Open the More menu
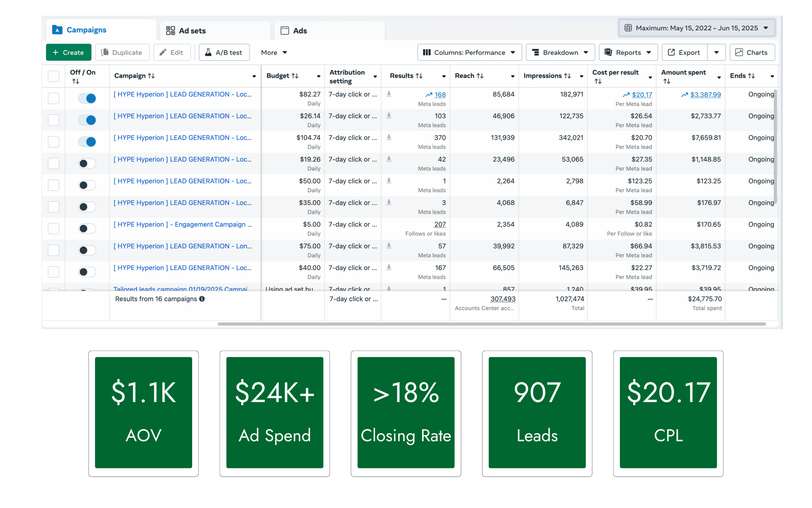This screenshot has width=812, height=508. pyautogui.click(x=274, y=52)
